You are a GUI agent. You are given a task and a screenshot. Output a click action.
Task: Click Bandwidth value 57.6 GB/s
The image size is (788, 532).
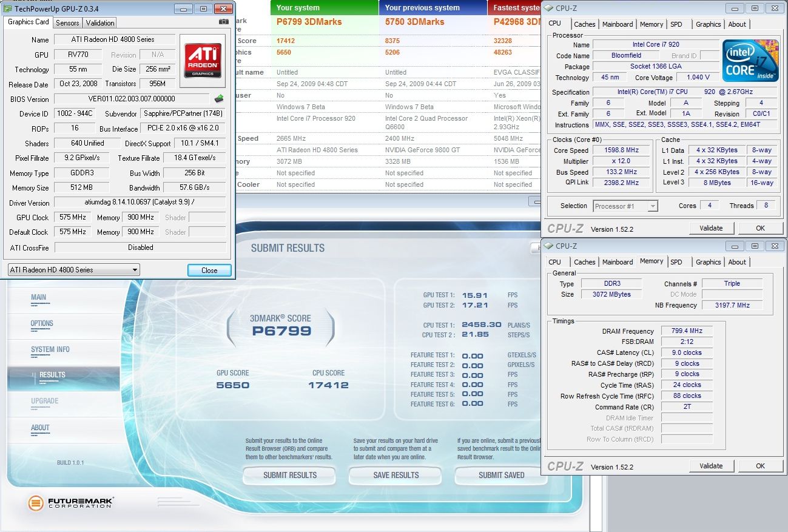click(195, 187)
